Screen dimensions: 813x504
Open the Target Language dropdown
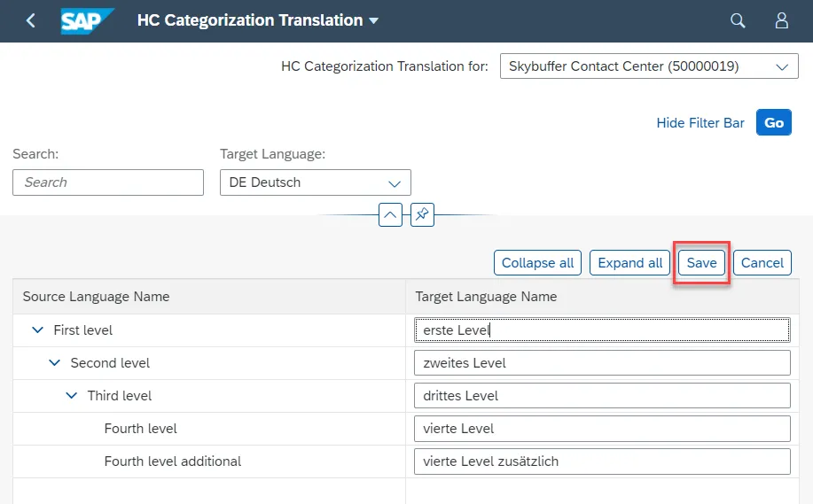click(x=316, y=182)
